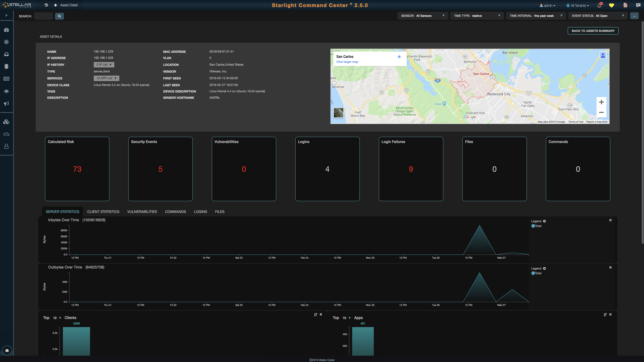This screenshot has width=644, height=362.
Task: Click the refresh history icon in header
Action: click(x=46, y=5)
